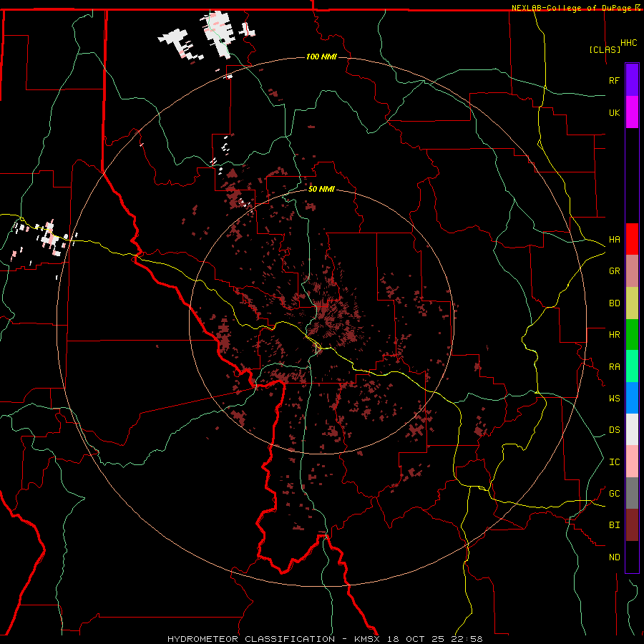Select the GC gray ground clutter swatch

tap(632, 493)
